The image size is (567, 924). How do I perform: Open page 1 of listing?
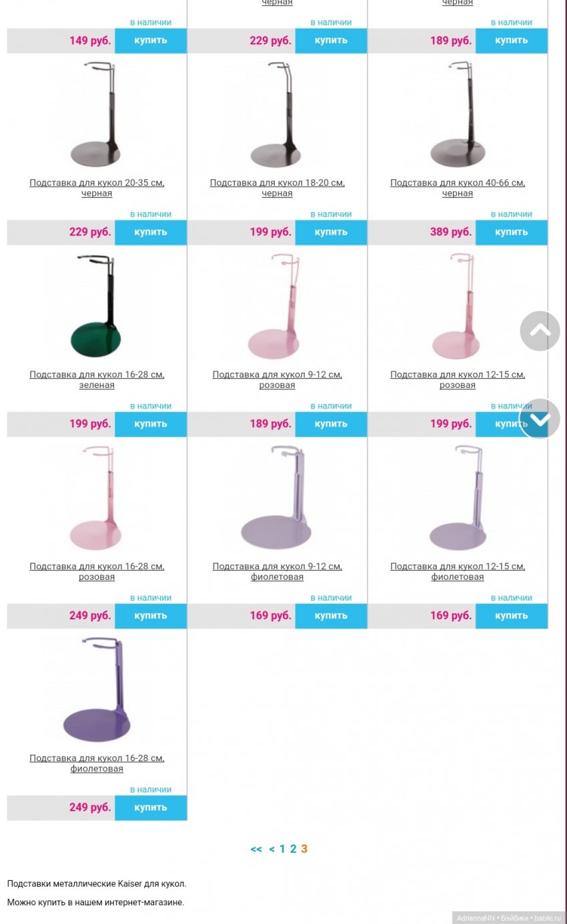click(282, 849)
